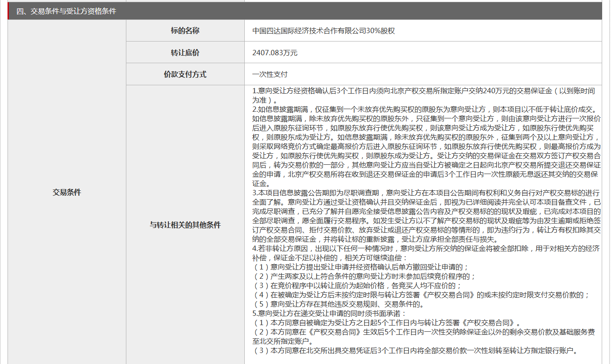
Task: Select the 标的名称 label cell
Action: tap(185, 31)
